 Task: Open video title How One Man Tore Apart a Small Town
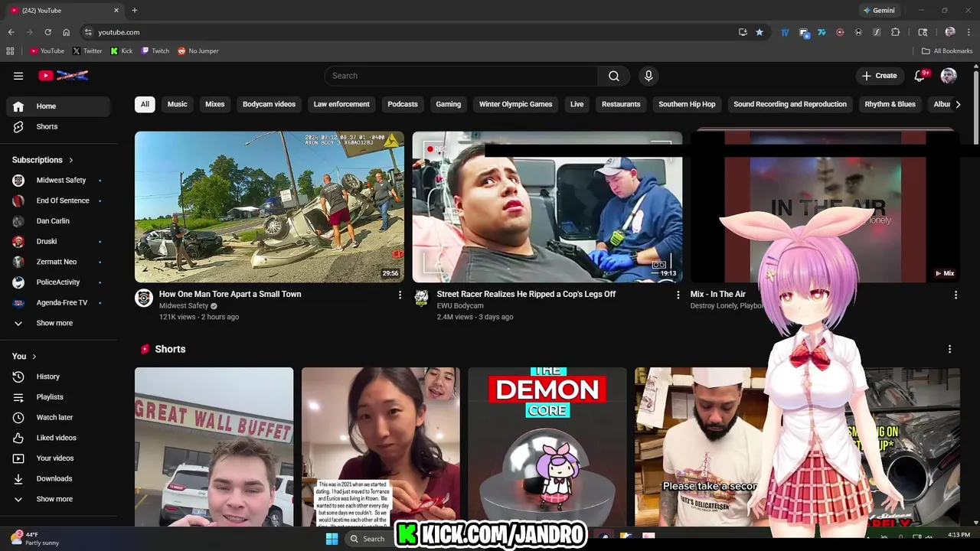click(230, 294)
